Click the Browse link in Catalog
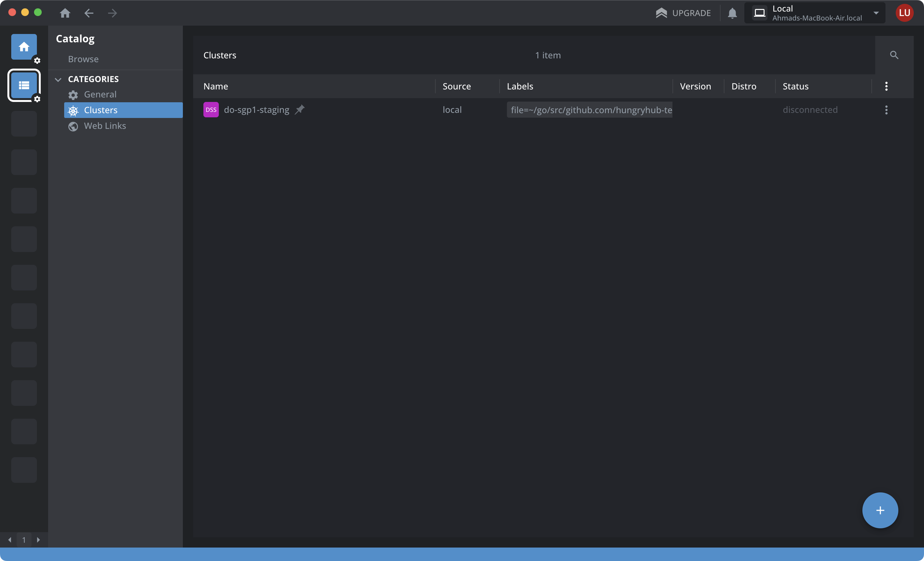 tap(83, 59)
